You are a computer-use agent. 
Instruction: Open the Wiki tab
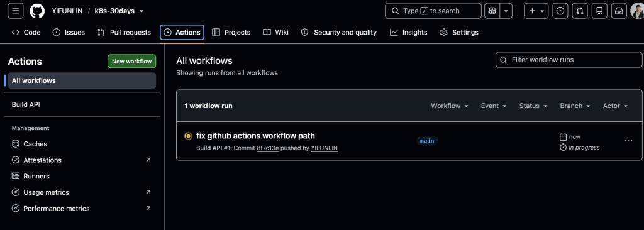[x=275, y=32]
